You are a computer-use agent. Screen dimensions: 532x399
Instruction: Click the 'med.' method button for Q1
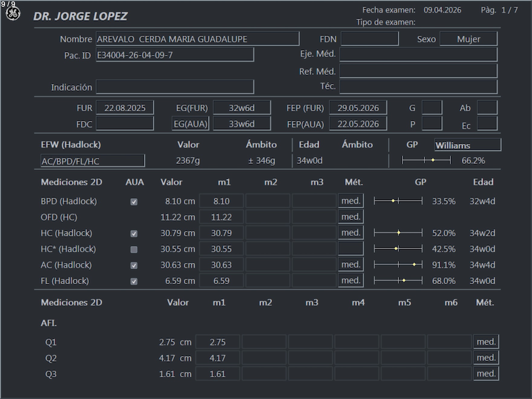[x=486, y=342]
